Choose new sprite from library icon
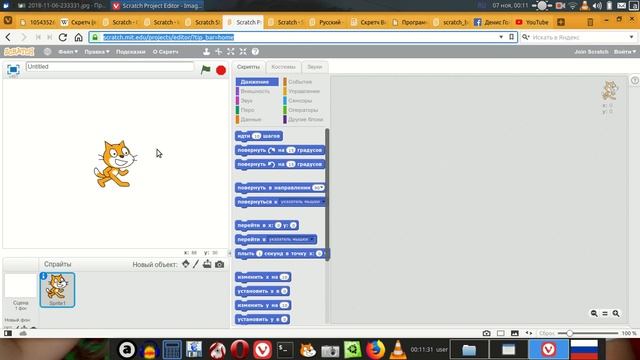Image resolution: width=640 pixels, height=360 pixels. coord(186,264)
